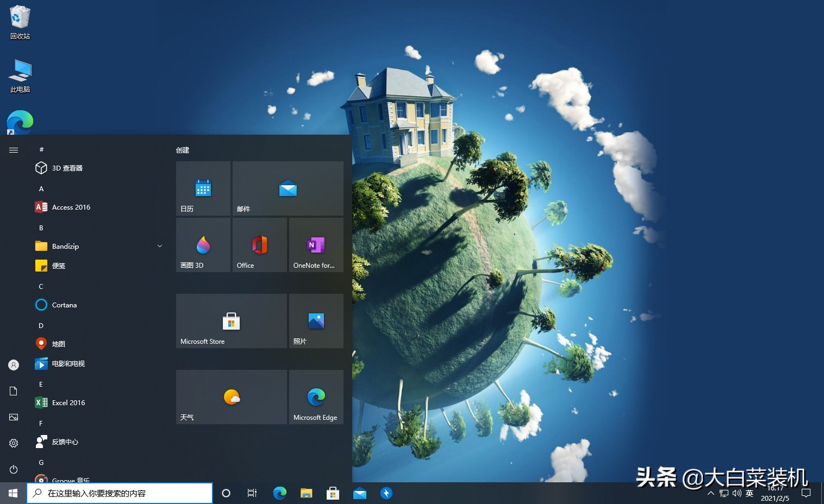Open the 邮件 (Mail) tile
This screenshot has height=504, width=824.
coord(288,188)
